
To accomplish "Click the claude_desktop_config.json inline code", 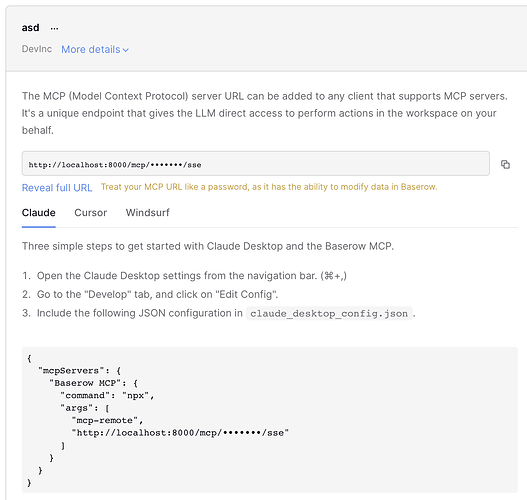I will point(329,314).
